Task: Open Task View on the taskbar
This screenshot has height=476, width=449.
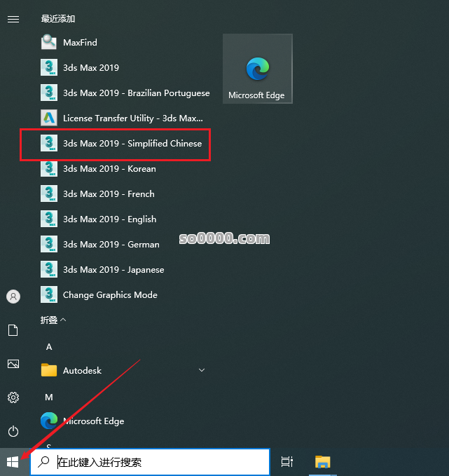Action: click(287, 462)
